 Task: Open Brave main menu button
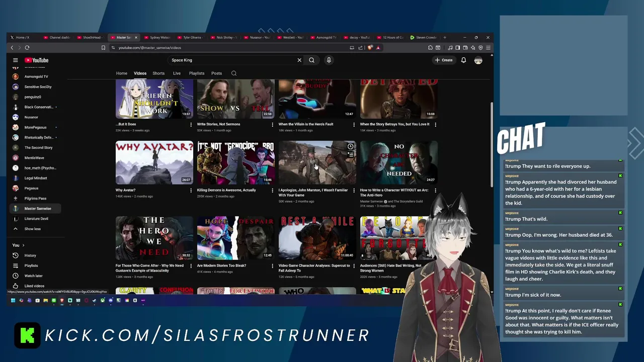tap(488, 48)
